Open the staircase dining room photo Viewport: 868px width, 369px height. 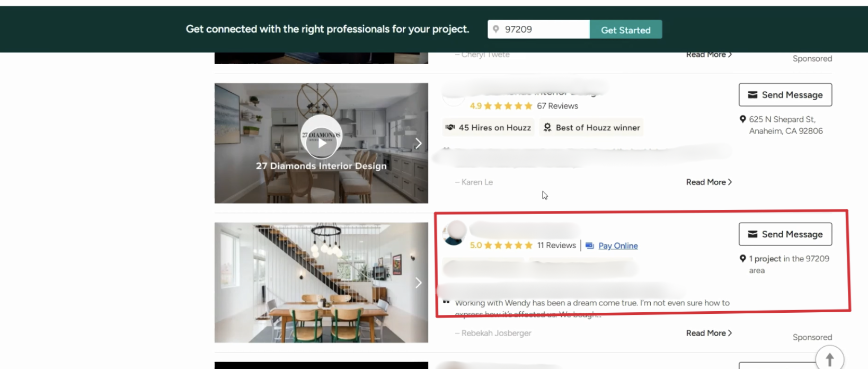point(321,283)
